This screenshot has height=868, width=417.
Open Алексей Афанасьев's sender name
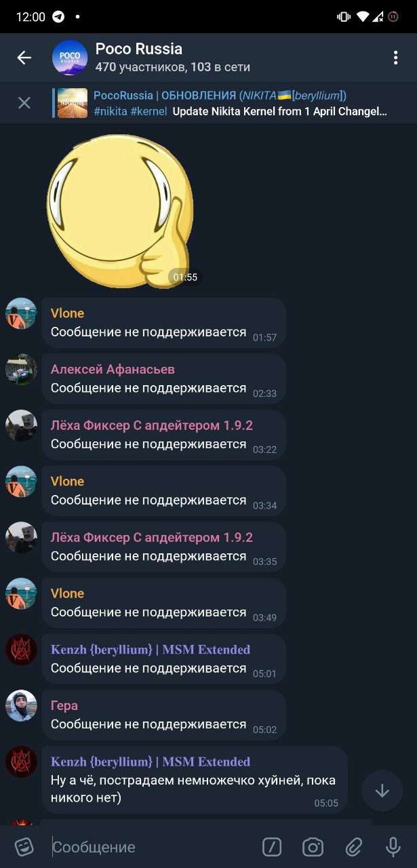[x=113, y=369]
